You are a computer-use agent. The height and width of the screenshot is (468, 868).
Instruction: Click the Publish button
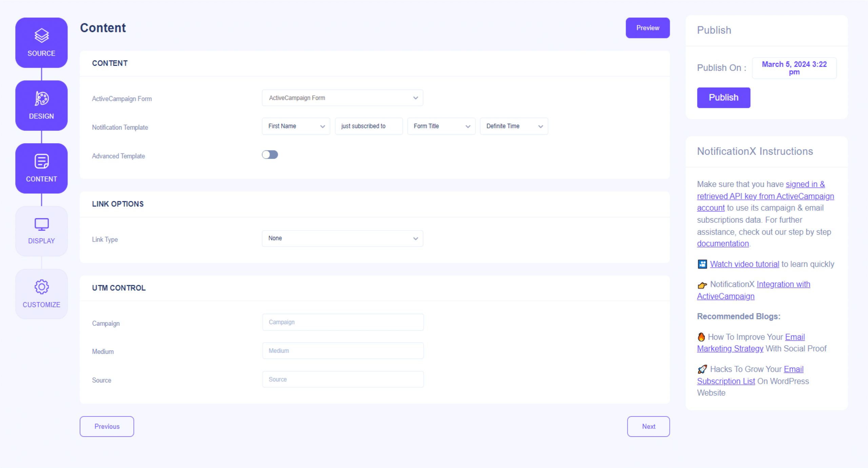[724, 97]
